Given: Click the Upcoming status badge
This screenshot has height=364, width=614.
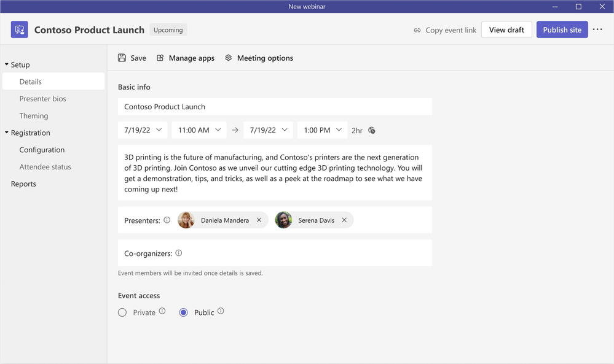Looking at the screenshot, I should pos(168,29).
